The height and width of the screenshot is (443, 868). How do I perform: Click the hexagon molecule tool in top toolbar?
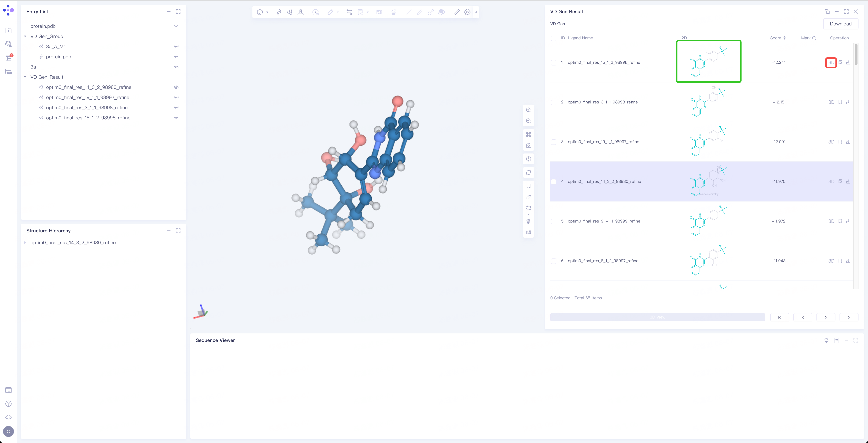pos(259,12)
